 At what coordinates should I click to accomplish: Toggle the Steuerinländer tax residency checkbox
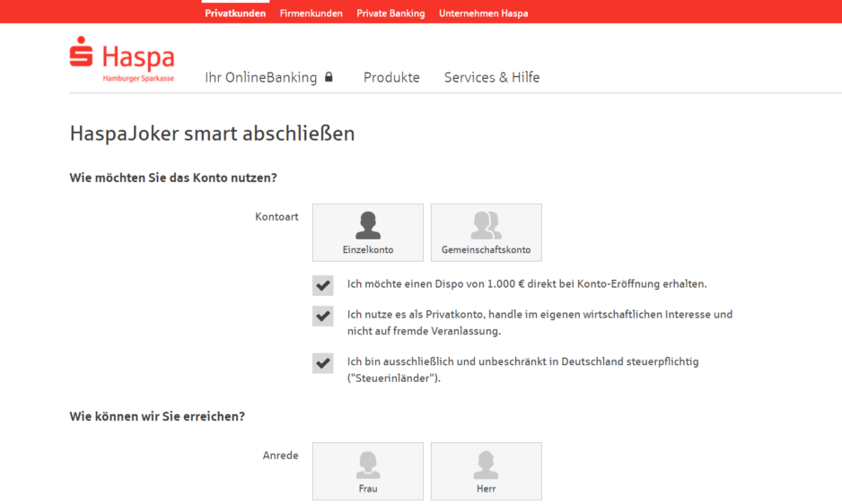(322, 362)
